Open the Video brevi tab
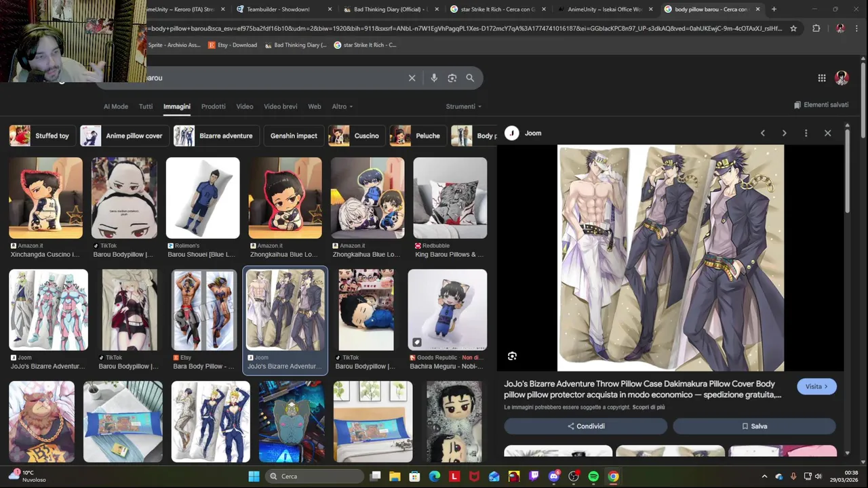This screenshot has height=488, width=868. click(x=281, y=106)
